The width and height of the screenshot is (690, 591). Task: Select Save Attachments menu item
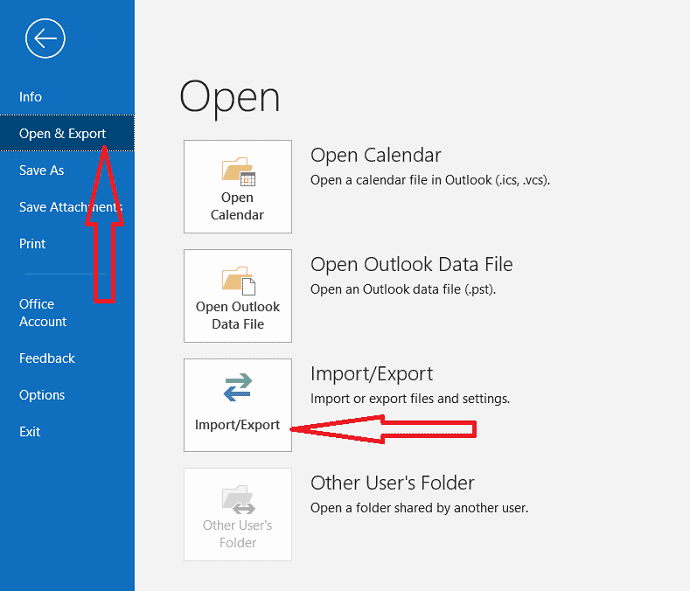click(x=70, y=207)
